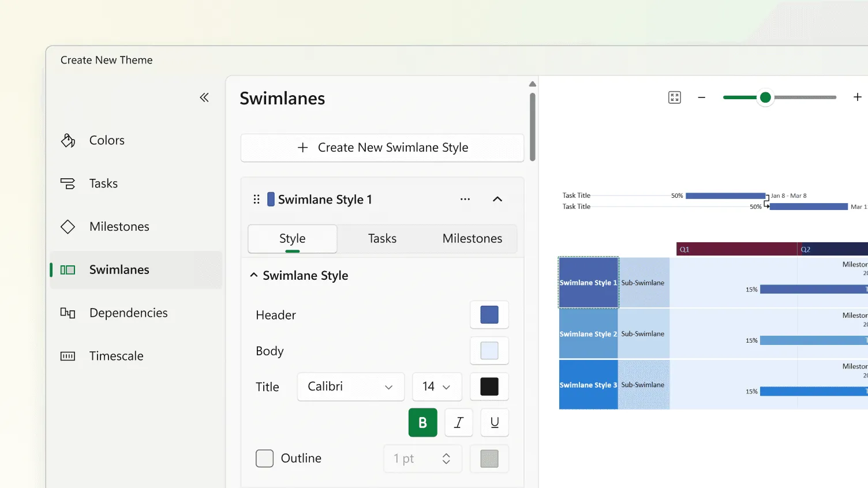Toggle bold for the title font
The height and width of the screenshot is (488, 868).
pyautogui.click(x=423, y=423)
